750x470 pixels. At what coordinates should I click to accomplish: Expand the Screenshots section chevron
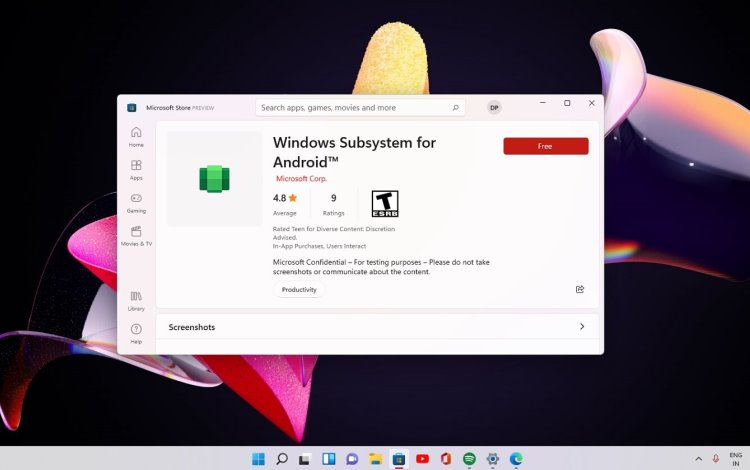582,327
